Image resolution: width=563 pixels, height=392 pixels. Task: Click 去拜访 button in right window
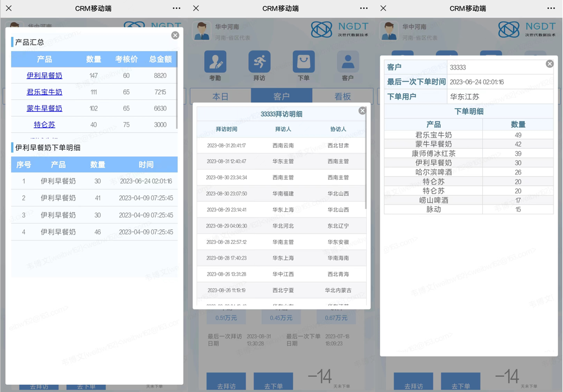pos(414,382)
